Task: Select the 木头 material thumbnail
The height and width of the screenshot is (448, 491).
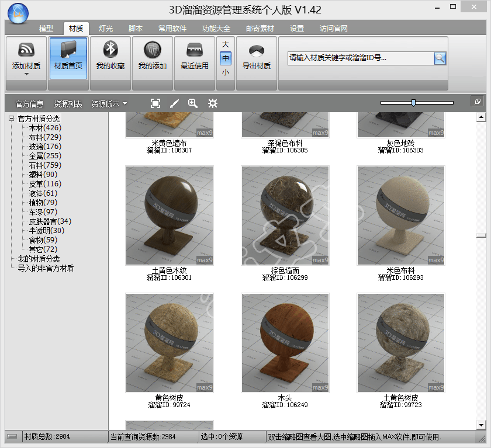Action: point(285,343)
